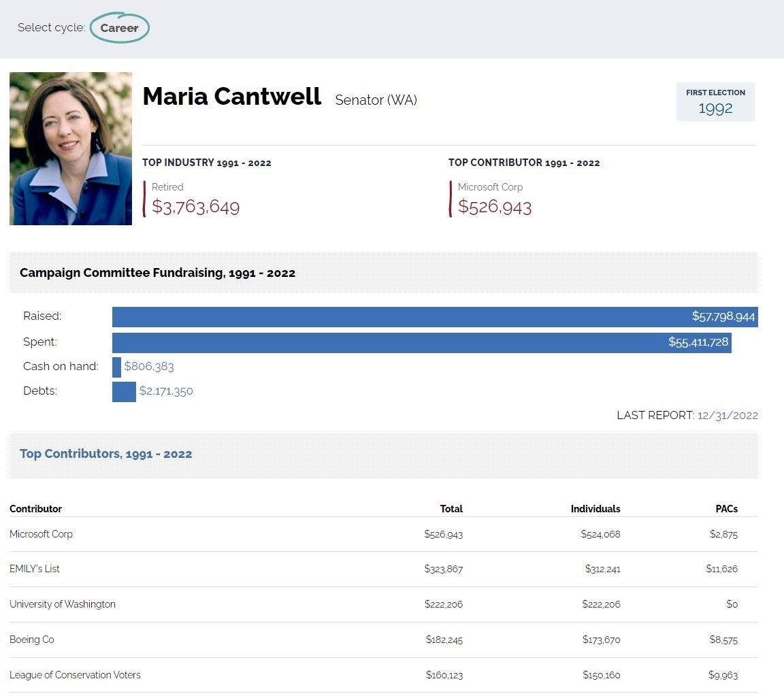Click the Retired industry label
Screen dimensions: 784x694
click(x=167, y=187)
